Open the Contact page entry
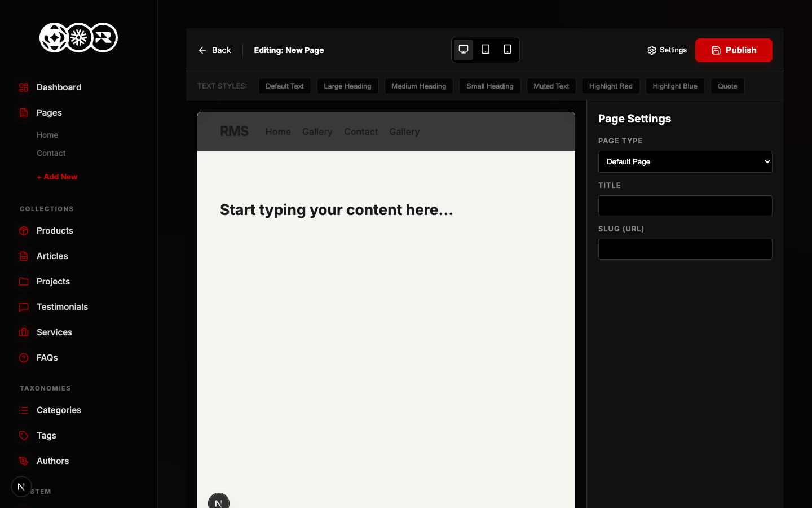This screenshot has width=812, height=508. point(51,153)
